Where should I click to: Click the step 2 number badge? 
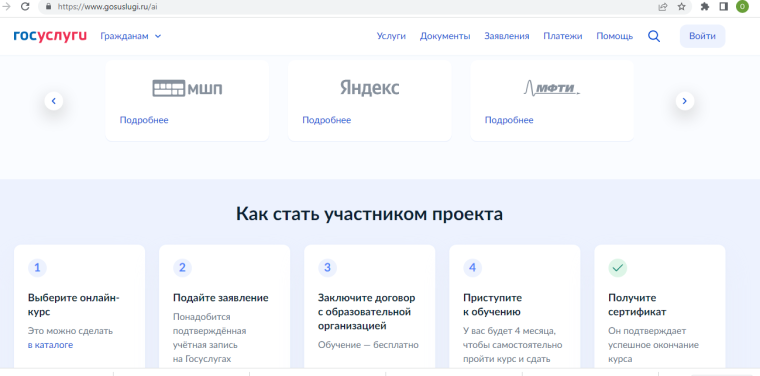182,267
